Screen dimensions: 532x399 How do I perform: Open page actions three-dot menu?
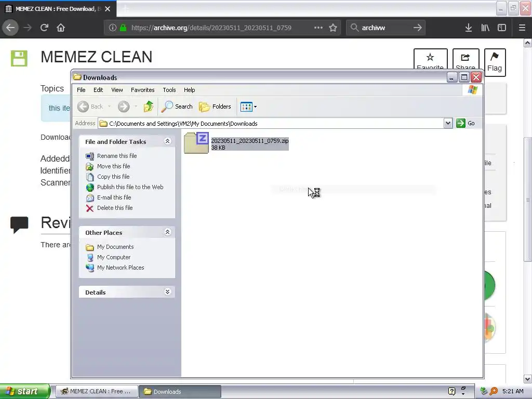318,28
